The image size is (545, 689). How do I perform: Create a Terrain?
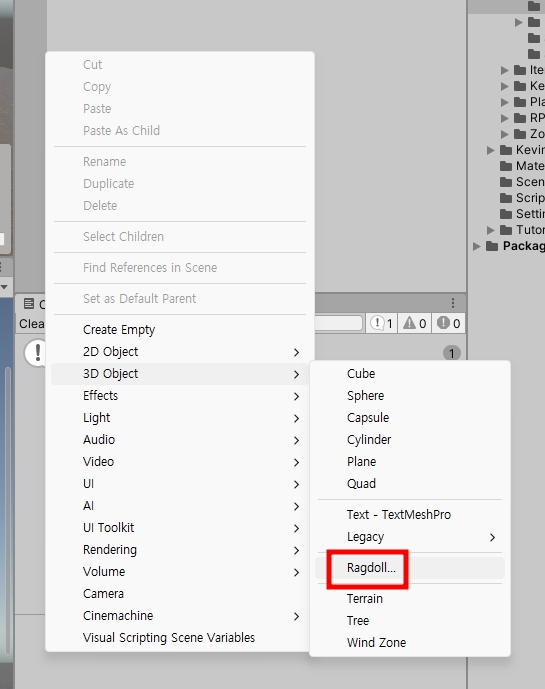tap(410, 598)
